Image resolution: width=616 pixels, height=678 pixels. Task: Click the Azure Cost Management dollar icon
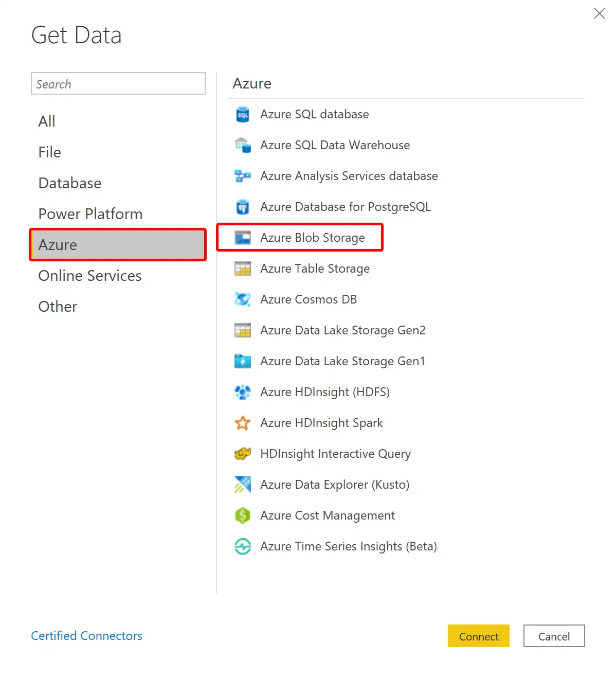(242, 515)
